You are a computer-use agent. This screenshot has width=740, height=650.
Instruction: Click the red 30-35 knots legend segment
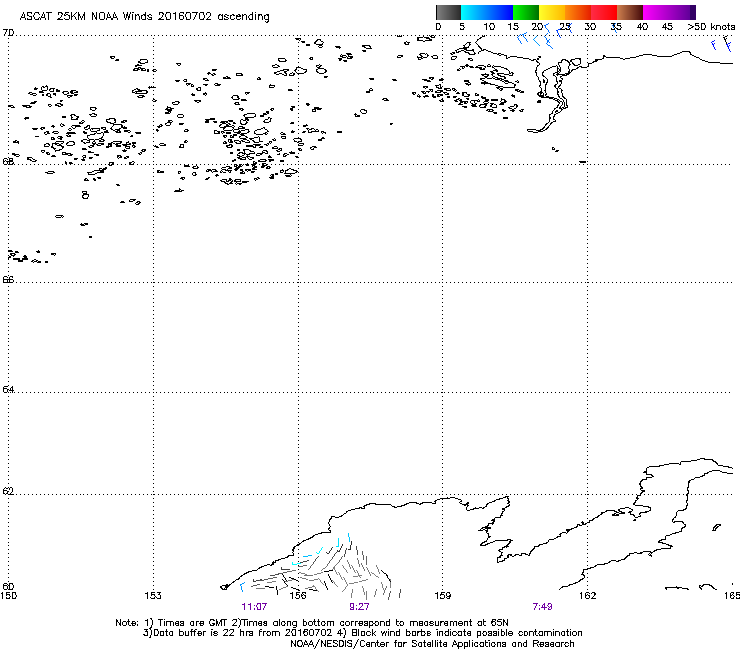pos(604,12)
